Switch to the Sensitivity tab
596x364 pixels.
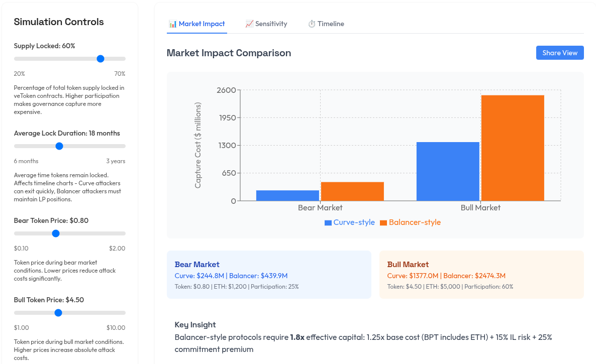tap(266, 23)
